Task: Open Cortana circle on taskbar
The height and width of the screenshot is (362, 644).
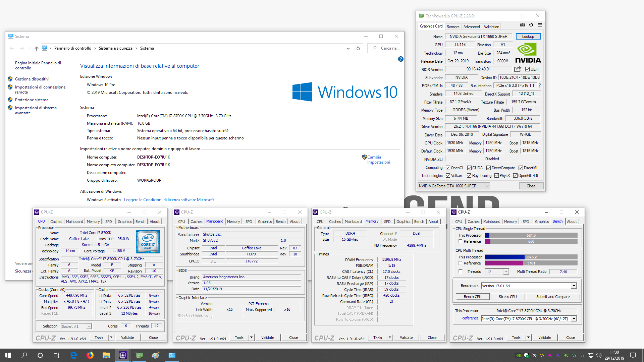Action: (x=40, y=355)
